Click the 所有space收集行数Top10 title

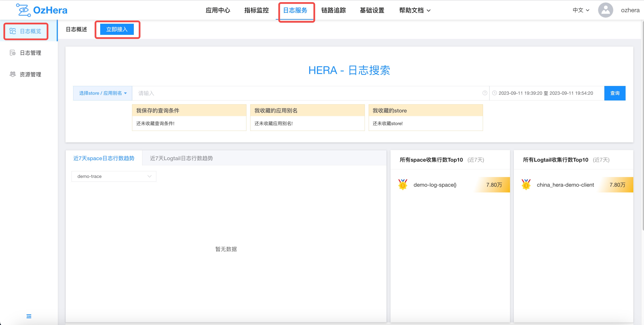(x=431, y=160)
